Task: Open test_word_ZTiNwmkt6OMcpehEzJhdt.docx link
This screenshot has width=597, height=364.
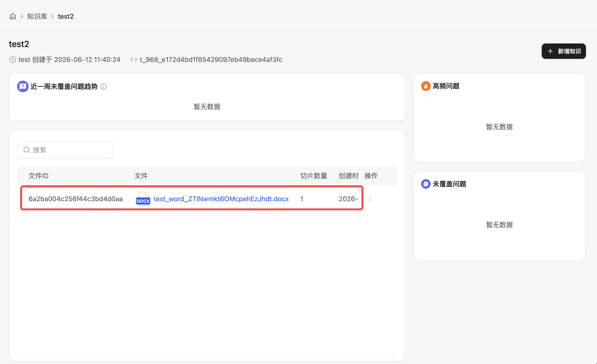Action: tap(221, 199)
